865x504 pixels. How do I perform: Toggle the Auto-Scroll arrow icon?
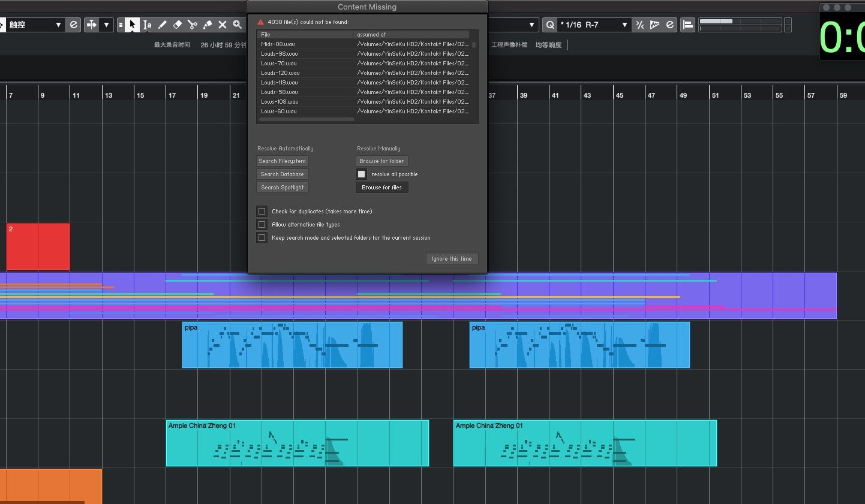click(92, 25)
